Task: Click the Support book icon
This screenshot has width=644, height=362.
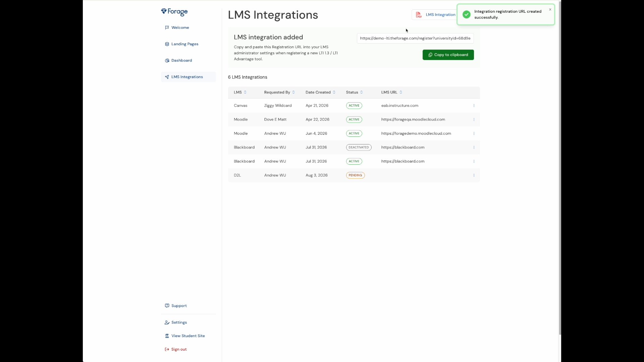Action: 167,306
